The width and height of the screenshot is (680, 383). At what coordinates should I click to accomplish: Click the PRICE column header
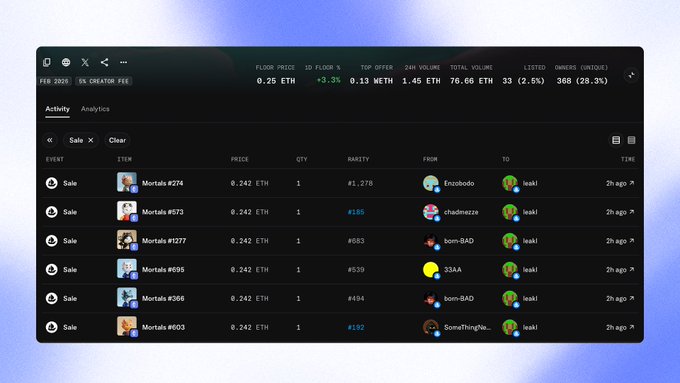tap(239, 159)
